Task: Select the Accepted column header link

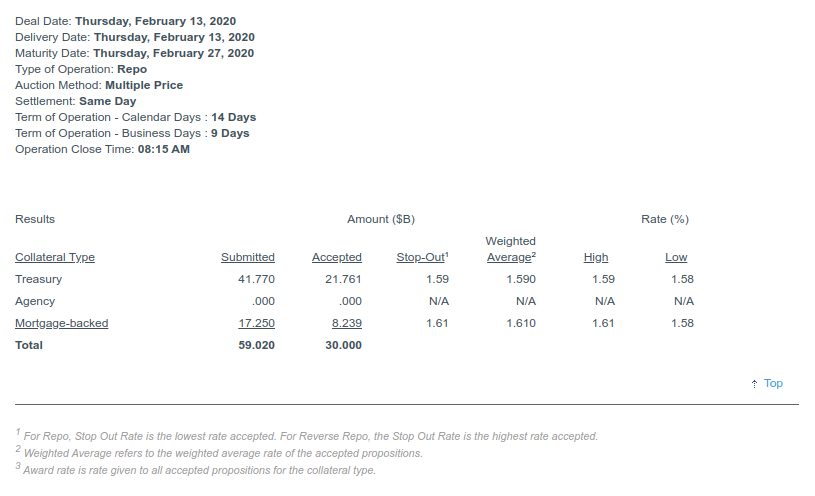Action: [337, 258]
